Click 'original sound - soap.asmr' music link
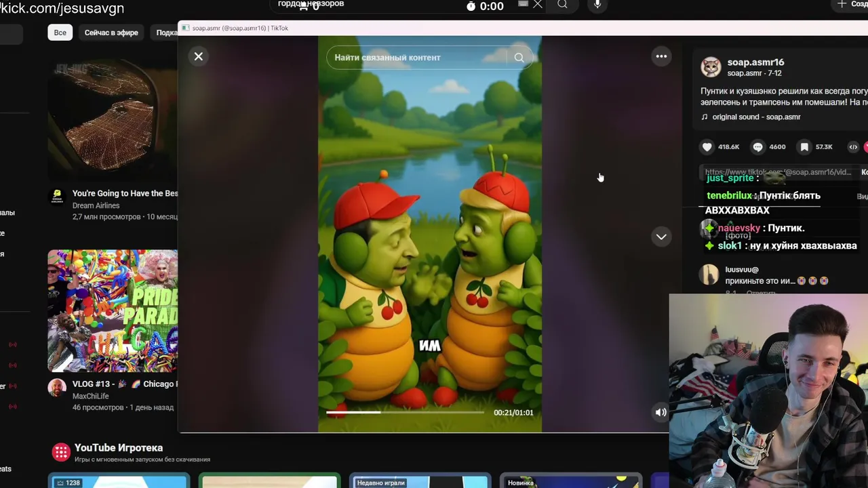This screenshot has height=488, width=868. point(756,117)
